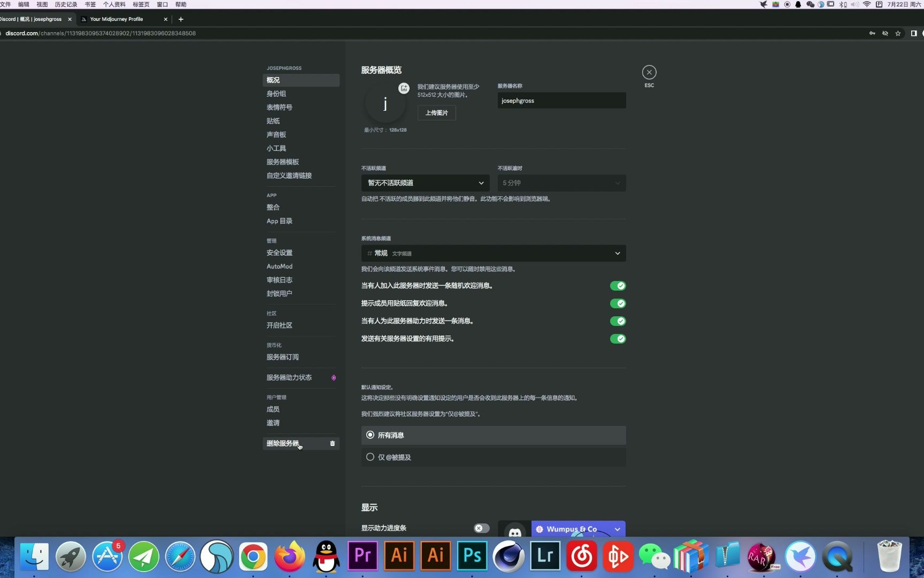Turn off the sticker reply prompt toggle
Screen dimensions: 924x578
(618, 303)
